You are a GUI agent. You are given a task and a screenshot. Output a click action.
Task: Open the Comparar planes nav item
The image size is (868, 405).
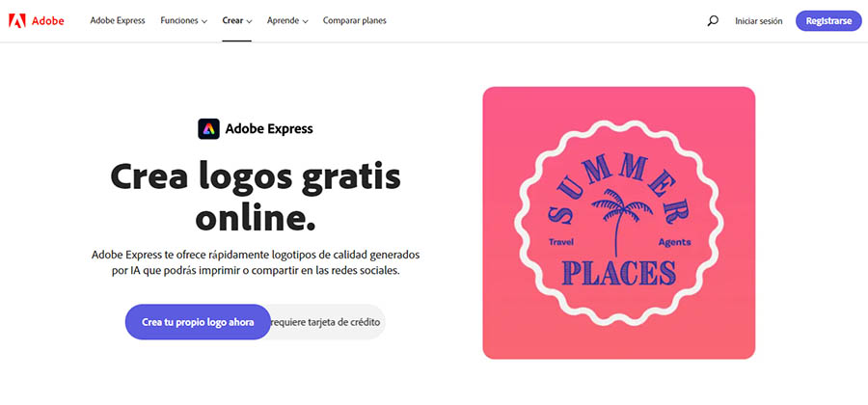pos(355,20)
